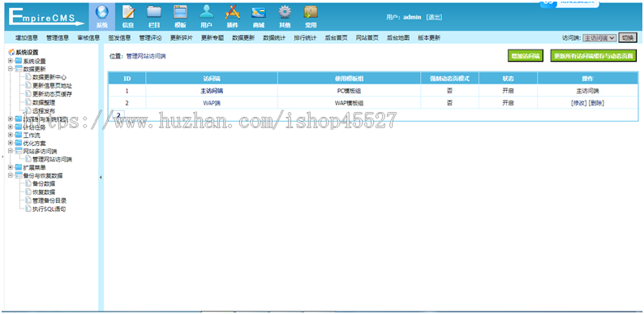Open 数据更新 in the submenu bar

(x=243, y=38)
